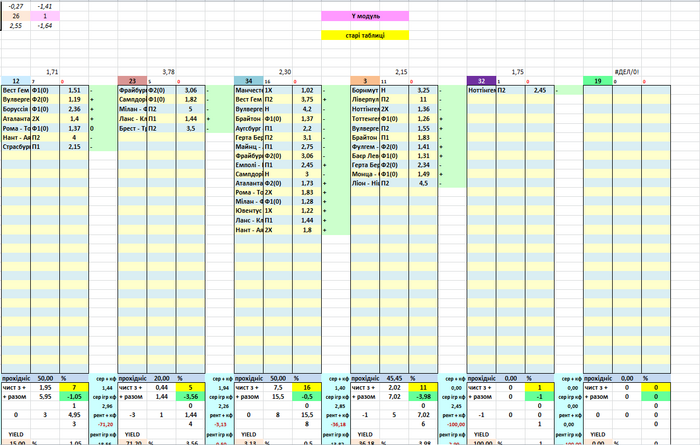This screenshot has width=700, height=445.
Task: Select 'Емполі -' team cell in table 34
Action: point(249,165)
